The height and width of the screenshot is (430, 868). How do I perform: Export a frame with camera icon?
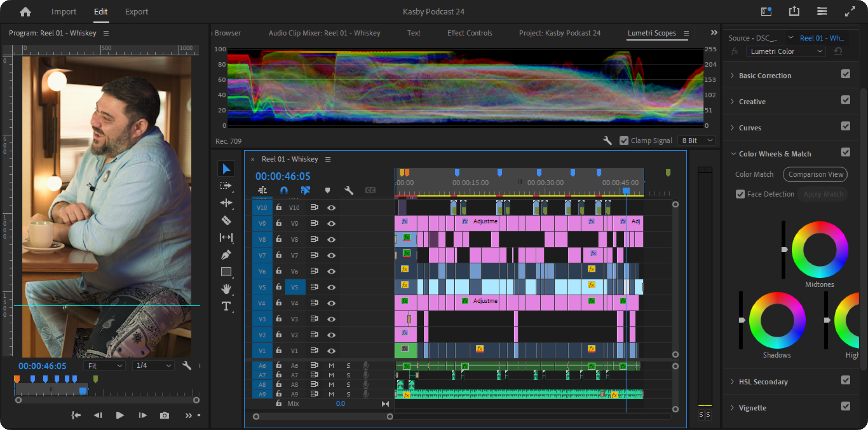click(164, 416)
